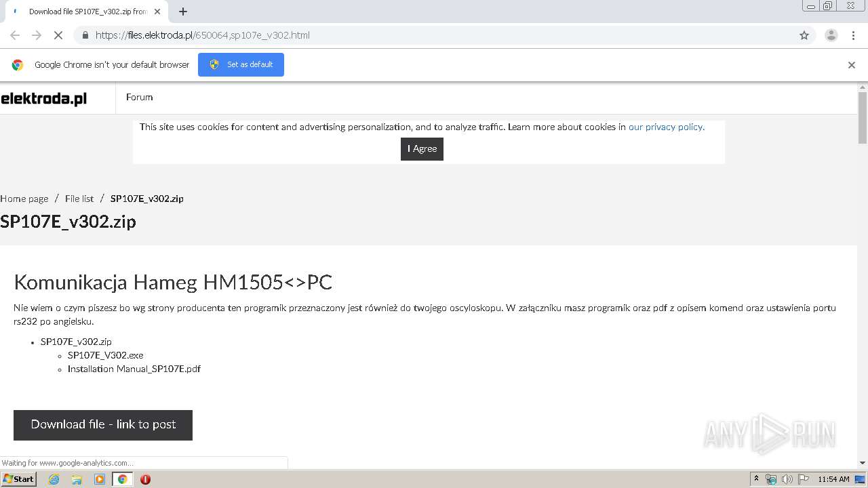Show hidden system tray icons
Image resolution: width=868 pixels, height=488 pixels.
(756, 479)
